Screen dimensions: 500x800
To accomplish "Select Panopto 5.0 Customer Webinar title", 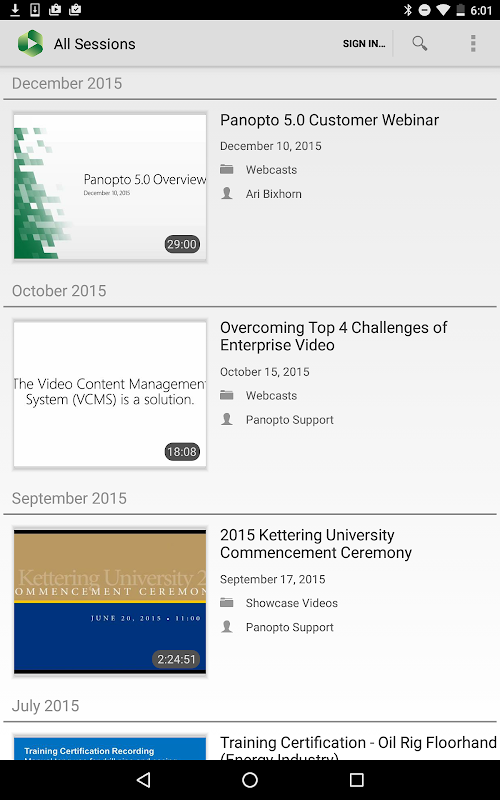I will pyautogui.click(x=329, y=120).
